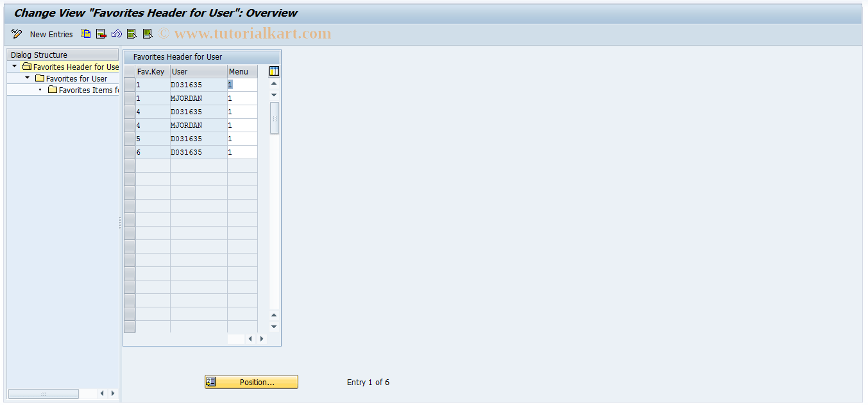
Task: Select the row for MJORDAN with Fav.Key 1
Action: click(x=130, y=98)
